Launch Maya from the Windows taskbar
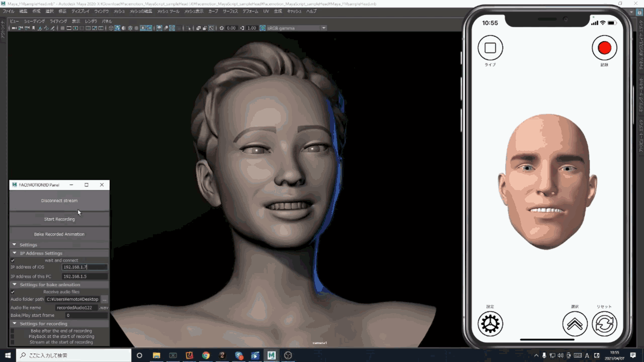The height and width of the screenshot is (362, 644). pyautogui.click(x=272, y=355)
